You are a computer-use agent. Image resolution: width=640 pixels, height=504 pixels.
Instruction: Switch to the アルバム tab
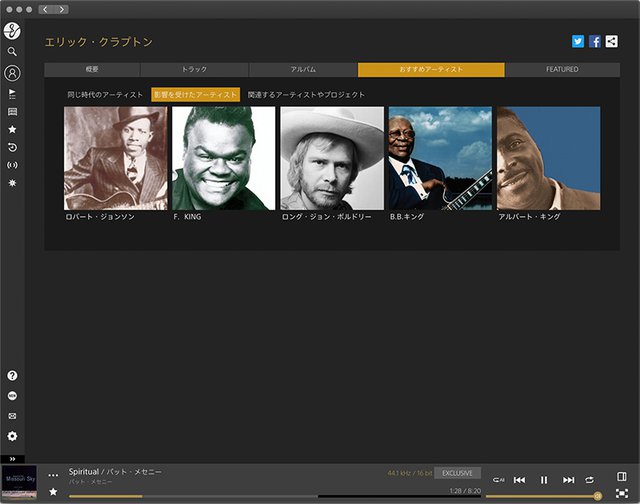pos(303,70)
